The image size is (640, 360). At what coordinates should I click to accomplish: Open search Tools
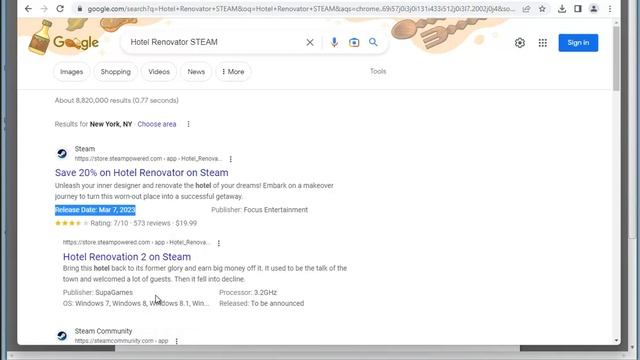[x=378, y=71]
